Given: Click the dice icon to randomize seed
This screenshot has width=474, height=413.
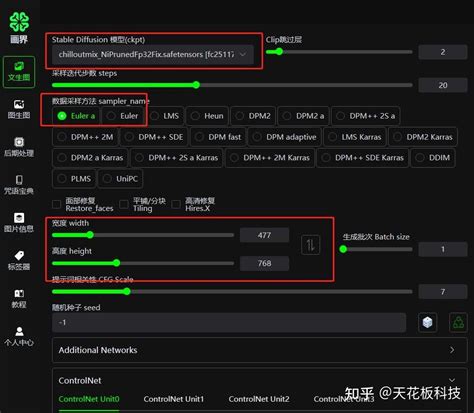Looking at the screenshot, I should (x=427, y=322).
